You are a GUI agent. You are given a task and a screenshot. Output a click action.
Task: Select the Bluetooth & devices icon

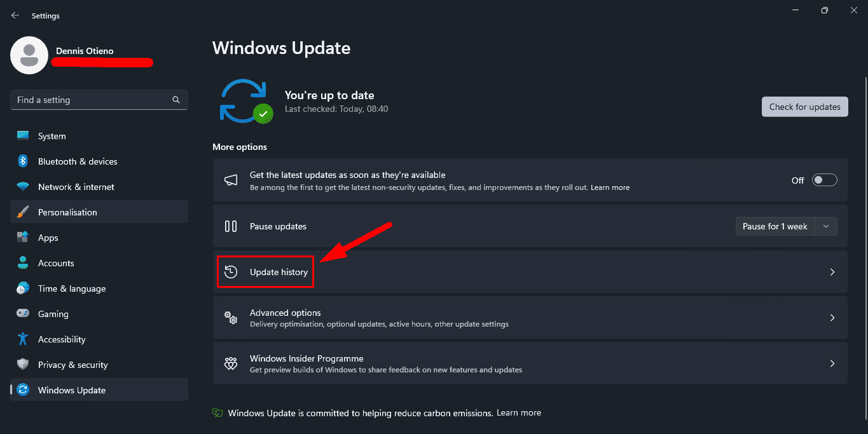pyautogui.click(x=24, y=161)
